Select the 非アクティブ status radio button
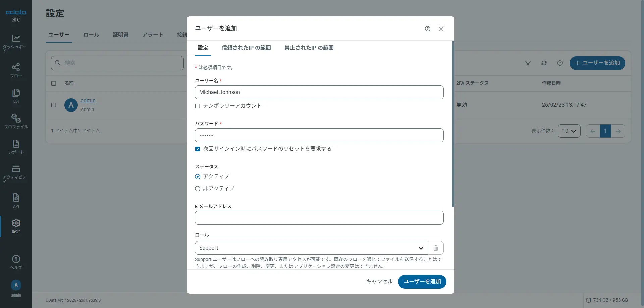The image size is (644, 308). coord(198,189)
